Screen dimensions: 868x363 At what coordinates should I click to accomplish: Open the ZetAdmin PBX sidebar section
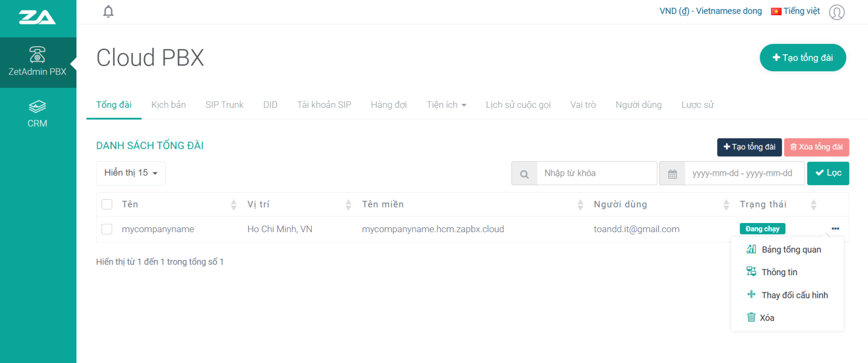pyautogui.click(x=37, y=62)
